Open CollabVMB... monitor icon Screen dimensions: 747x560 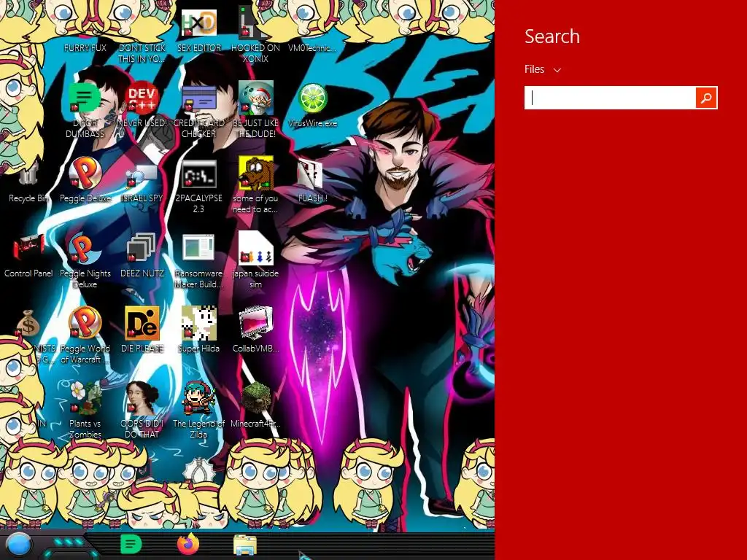[x=256, y=323]
